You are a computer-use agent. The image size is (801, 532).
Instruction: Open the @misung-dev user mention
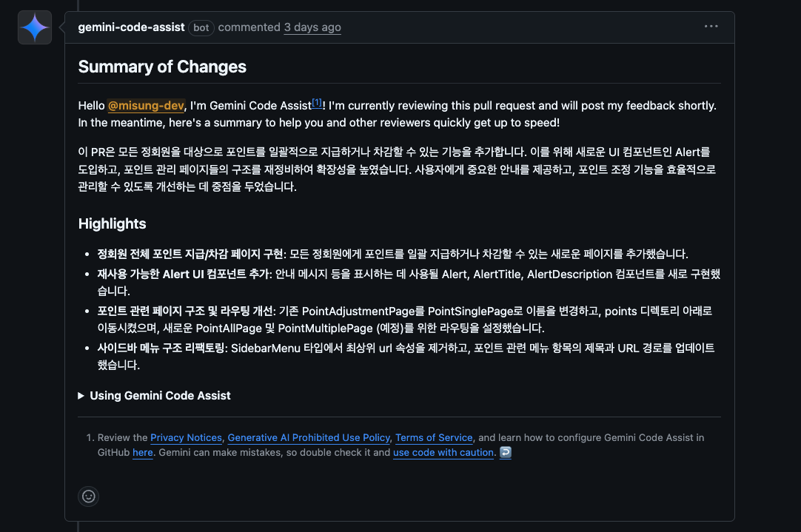tap(146, 106)
